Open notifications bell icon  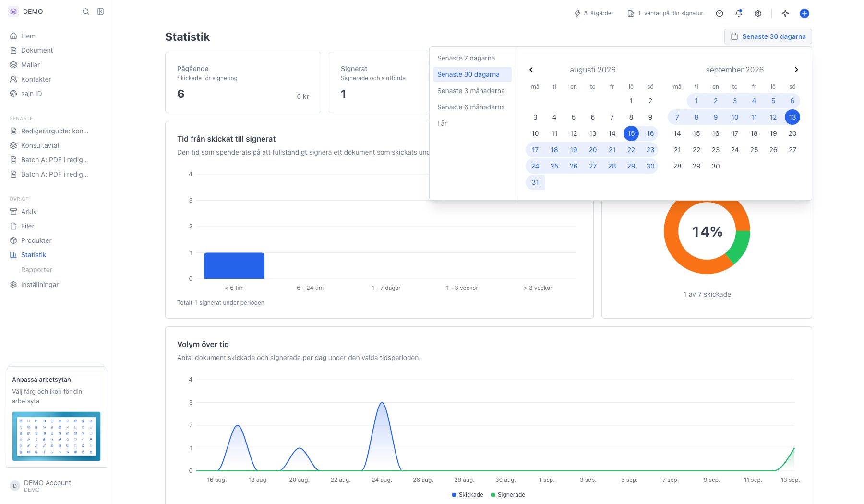(x=739, y=13)
